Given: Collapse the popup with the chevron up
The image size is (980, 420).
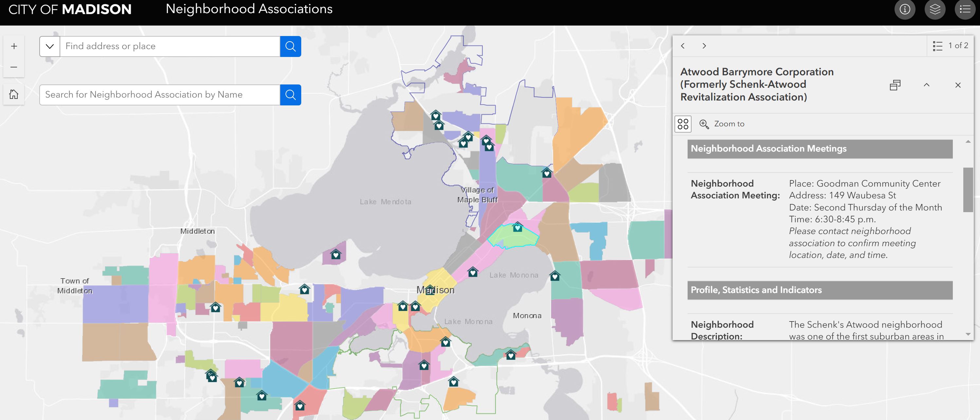Looking at the screenshot, I should tap(926, 85).
